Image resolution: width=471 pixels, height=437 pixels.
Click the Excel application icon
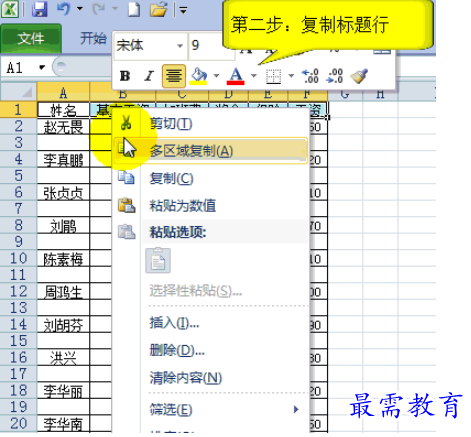coord(10,9)
